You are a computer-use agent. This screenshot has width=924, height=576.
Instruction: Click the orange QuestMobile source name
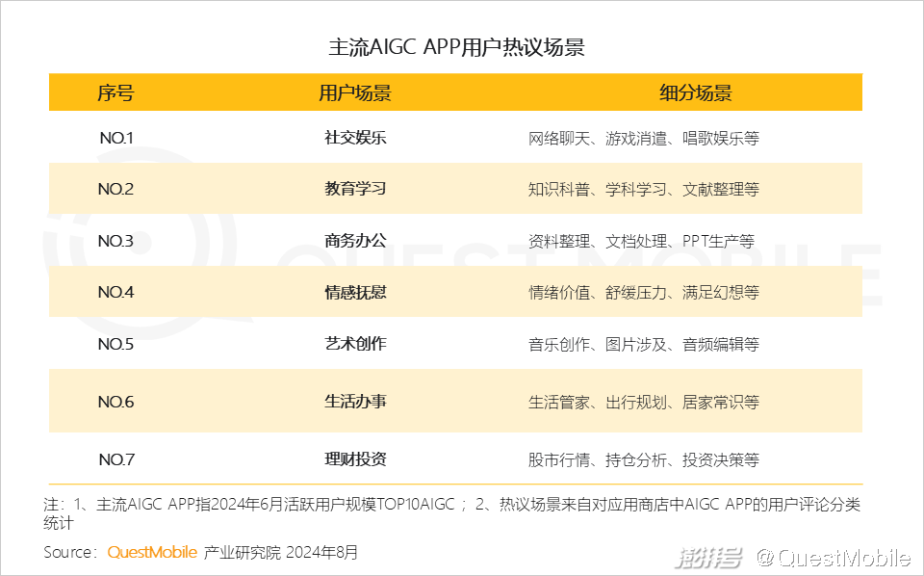tap(152, 552)
